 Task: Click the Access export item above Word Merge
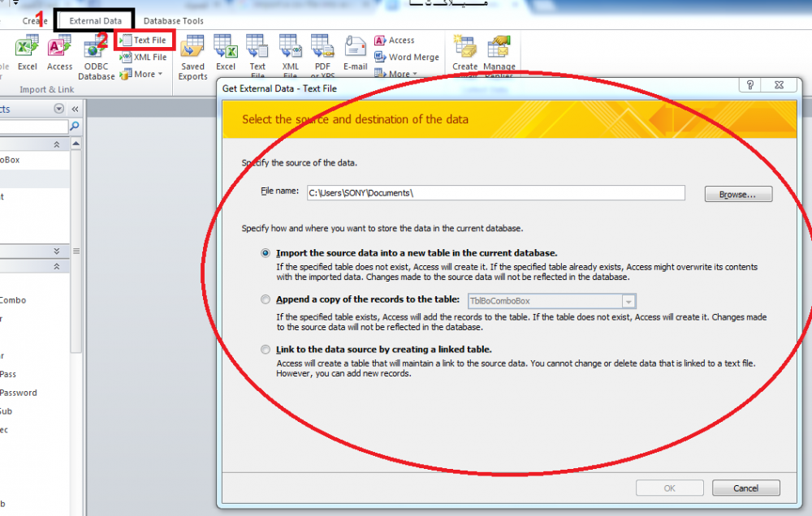coord(395,40)
